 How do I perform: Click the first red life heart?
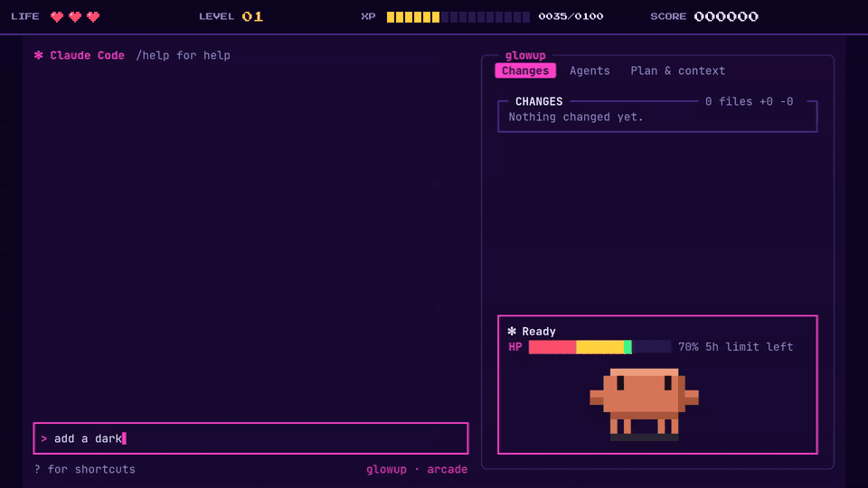57,16
